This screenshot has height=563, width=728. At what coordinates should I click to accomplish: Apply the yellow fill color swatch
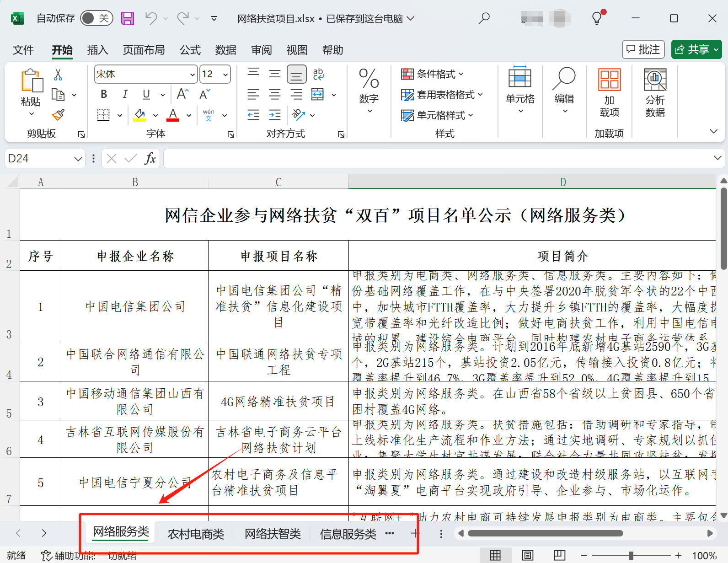(x=139, y=115)
